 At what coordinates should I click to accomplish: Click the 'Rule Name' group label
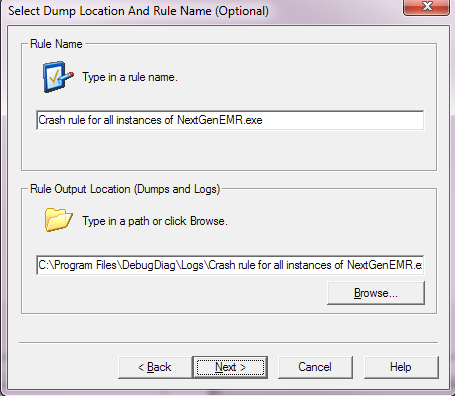[x=56, y=44]
